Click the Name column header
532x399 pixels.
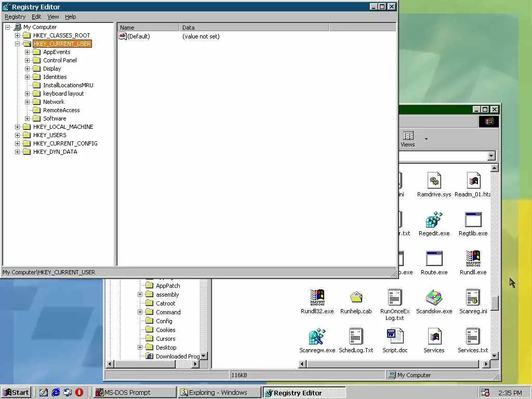coord(148,28)
